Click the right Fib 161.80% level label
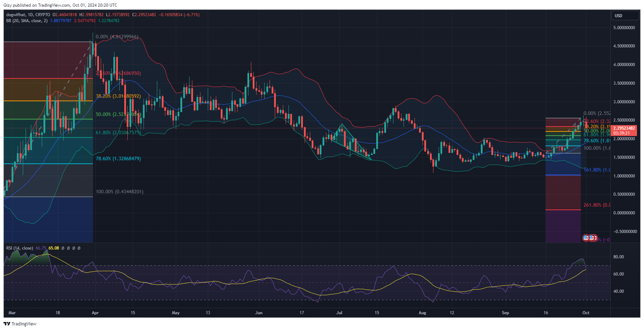Viewport: 644px width, 330px height. point(597,170)
